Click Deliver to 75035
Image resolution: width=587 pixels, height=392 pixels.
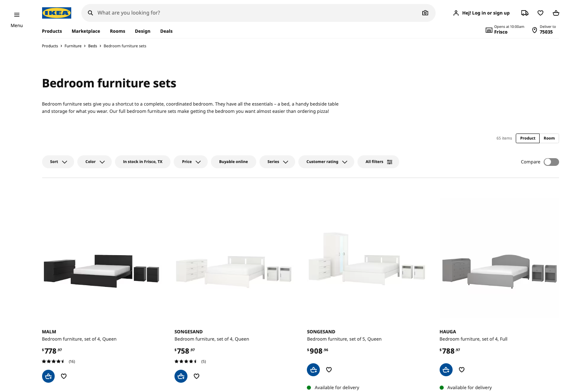[x=547, y=30]
